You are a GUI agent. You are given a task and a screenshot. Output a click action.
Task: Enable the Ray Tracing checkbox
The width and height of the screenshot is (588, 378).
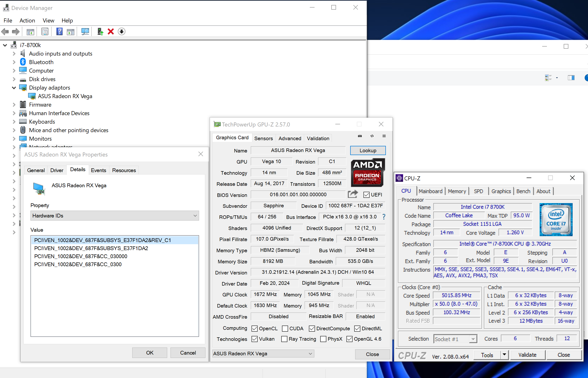[284, 339]
